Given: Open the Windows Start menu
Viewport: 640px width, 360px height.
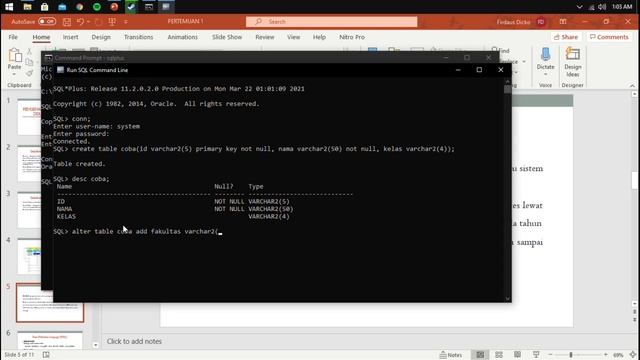Looking at the screenshot, I should coord(9,7).
